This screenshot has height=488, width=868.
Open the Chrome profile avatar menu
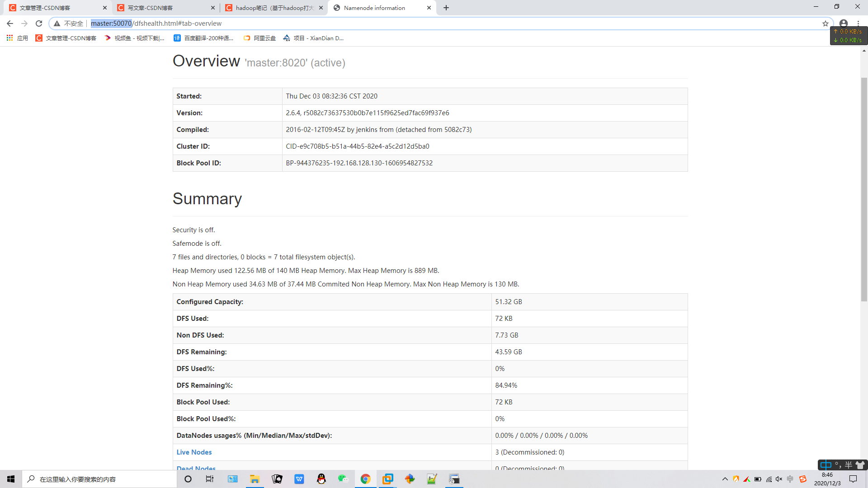pos(844,23)
